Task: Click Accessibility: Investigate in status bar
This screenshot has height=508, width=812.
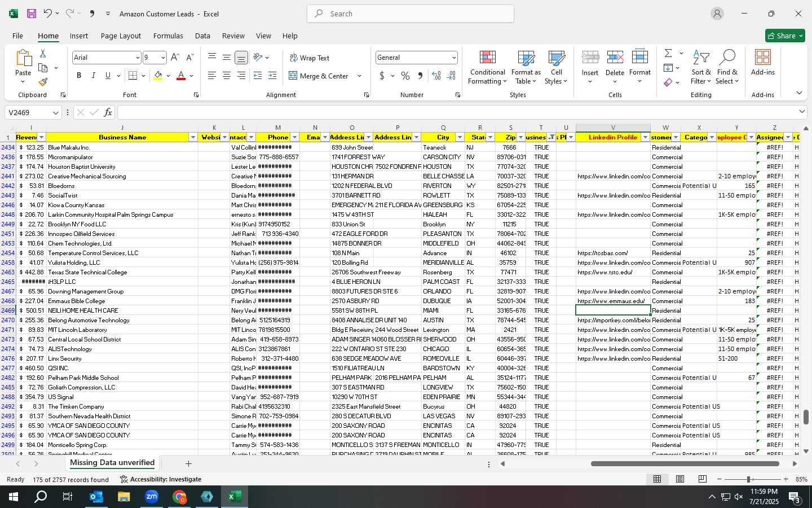Action: click(161, 479)
